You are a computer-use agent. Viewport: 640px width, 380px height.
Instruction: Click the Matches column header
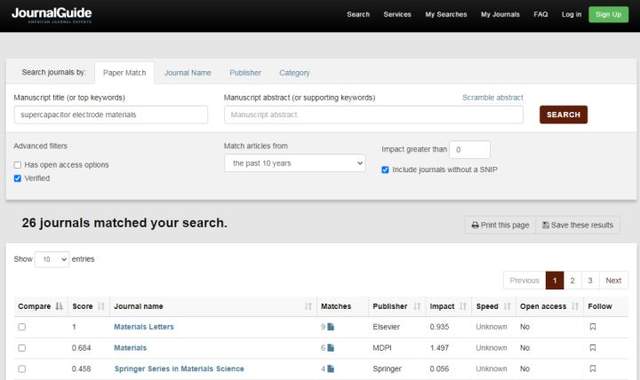click(336, 306)
